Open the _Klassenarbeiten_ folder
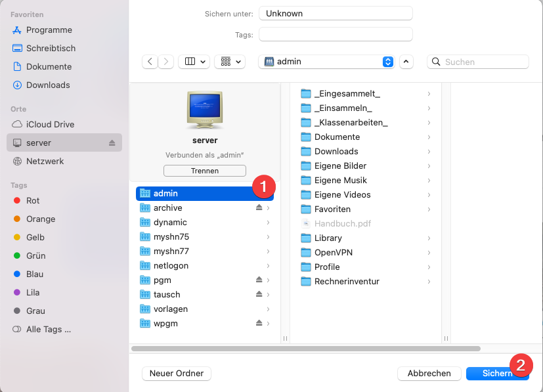The image size is (543, 392). (366, 123)
